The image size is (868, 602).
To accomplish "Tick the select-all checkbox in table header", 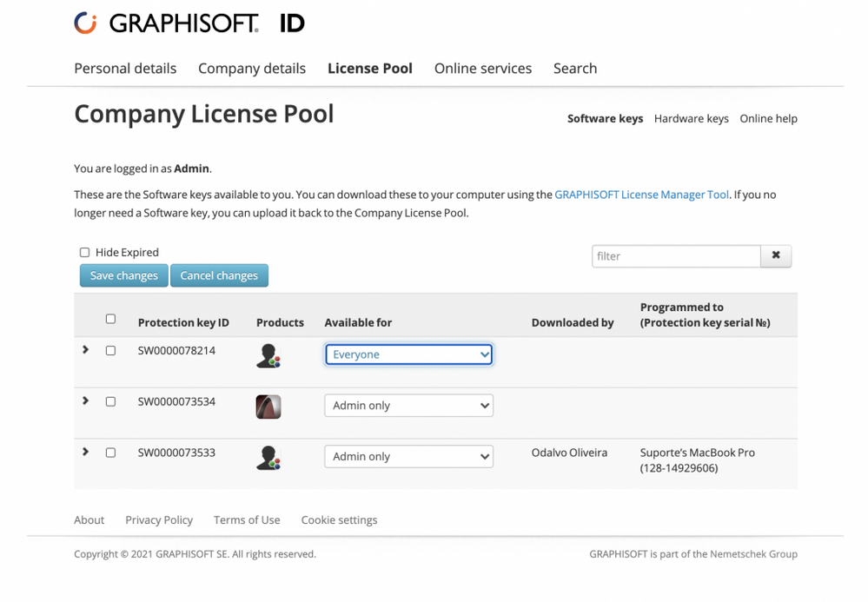I will click(110, 319).
